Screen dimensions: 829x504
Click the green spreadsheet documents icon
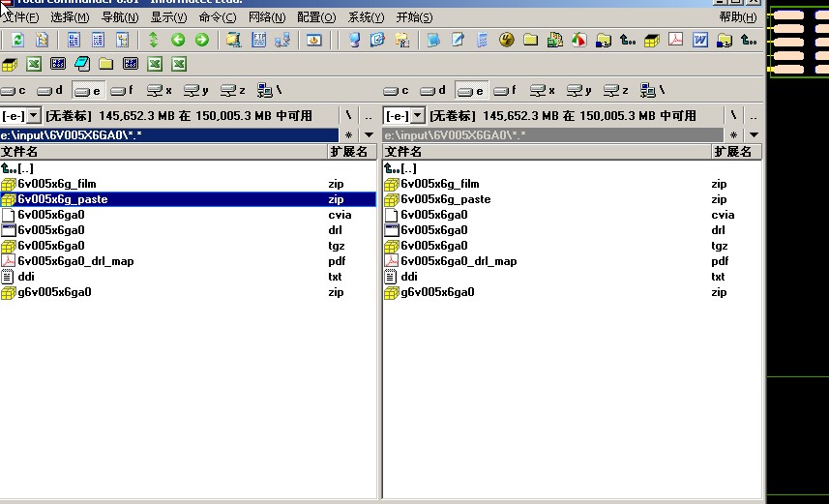click(x=554, y=40)
